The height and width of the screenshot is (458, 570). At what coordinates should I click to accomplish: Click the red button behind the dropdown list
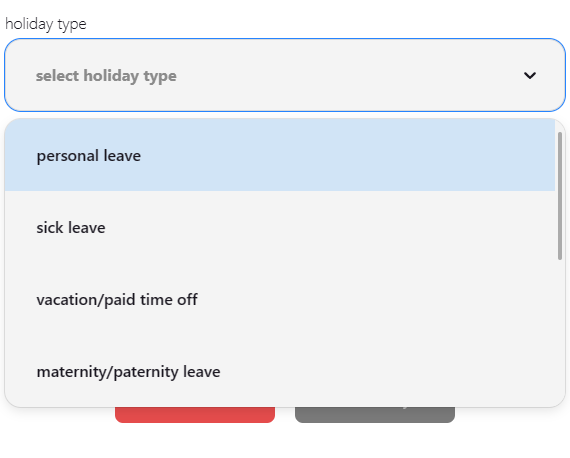195,415
